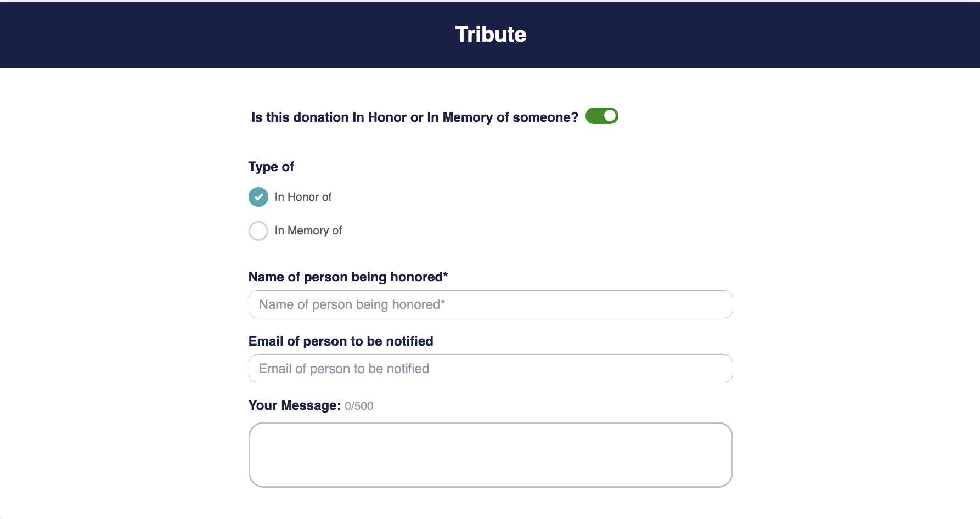Click the bold Name of person being honored label
The width and height of the screenshot is (980, 519).
point(346,277)
